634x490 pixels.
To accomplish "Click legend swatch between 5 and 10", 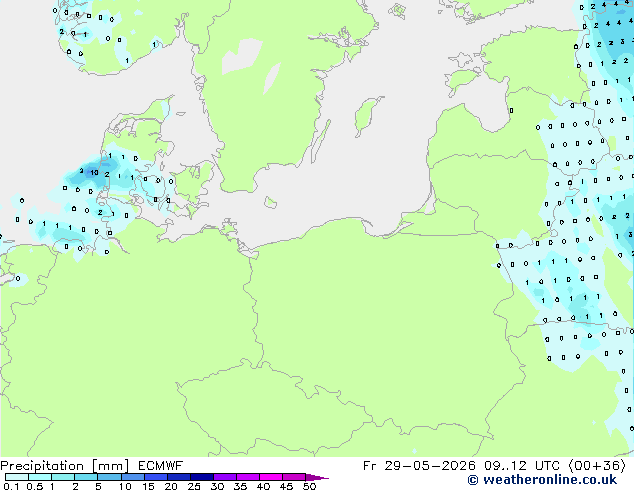I will tap(110, 477).
